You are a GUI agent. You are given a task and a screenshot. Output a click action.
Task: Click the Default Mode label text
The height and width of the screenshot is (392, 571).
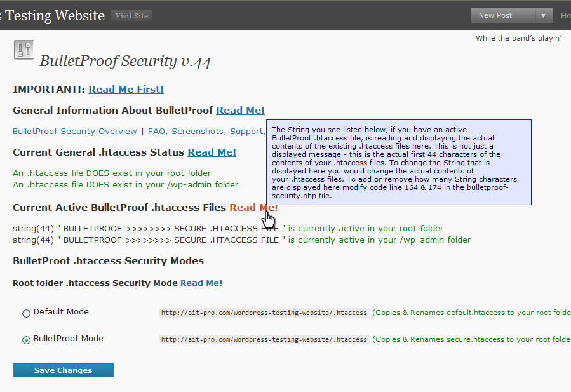click(61, 312)
